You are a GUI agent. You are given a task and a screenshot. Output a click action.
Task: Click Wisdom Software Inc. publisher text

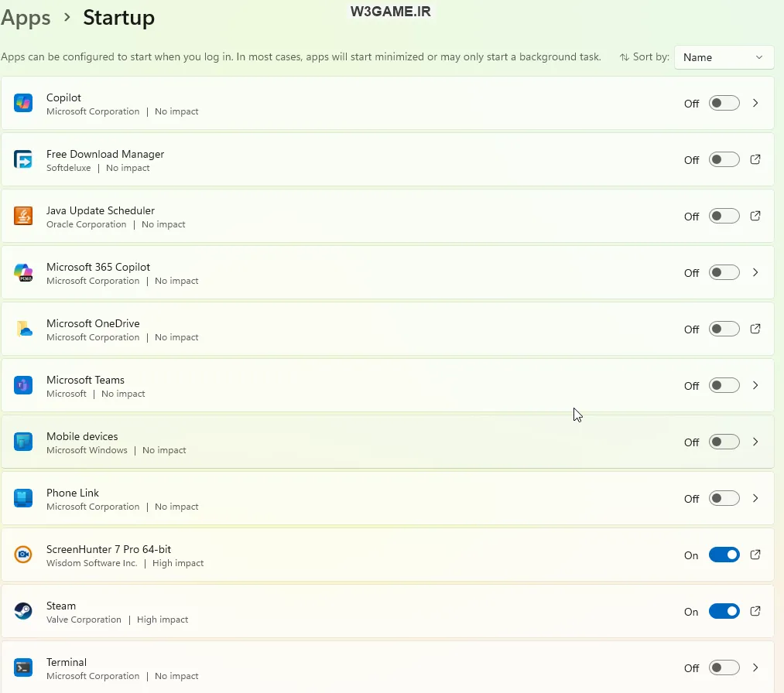point(91,563)
